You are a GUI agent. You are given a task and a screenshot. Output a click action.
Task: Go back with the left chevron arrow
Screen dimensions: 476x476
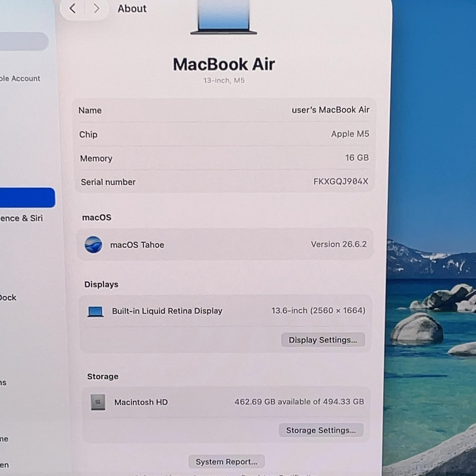(73, 8)
